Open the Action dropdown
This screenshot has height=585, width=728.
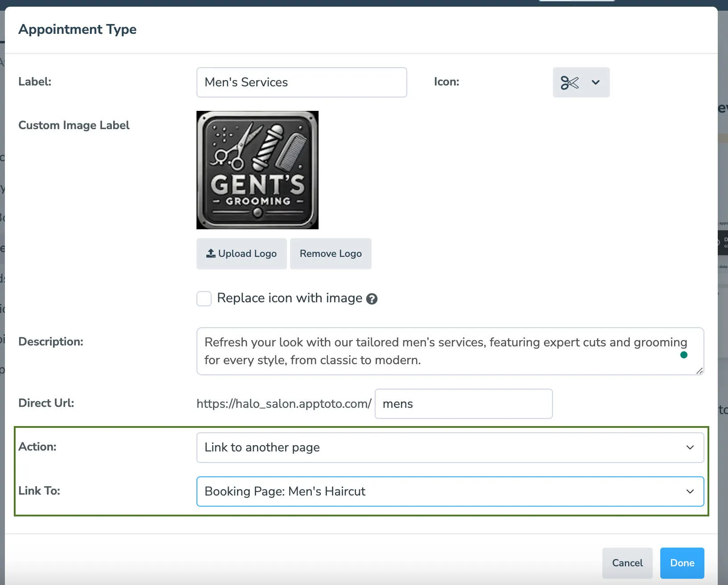pos(450,447)
